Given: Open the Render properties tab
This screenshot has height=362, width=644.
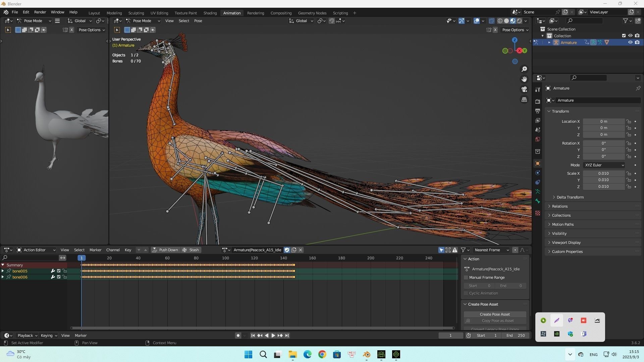Looking at the screenshot, I should pos(538,101).
